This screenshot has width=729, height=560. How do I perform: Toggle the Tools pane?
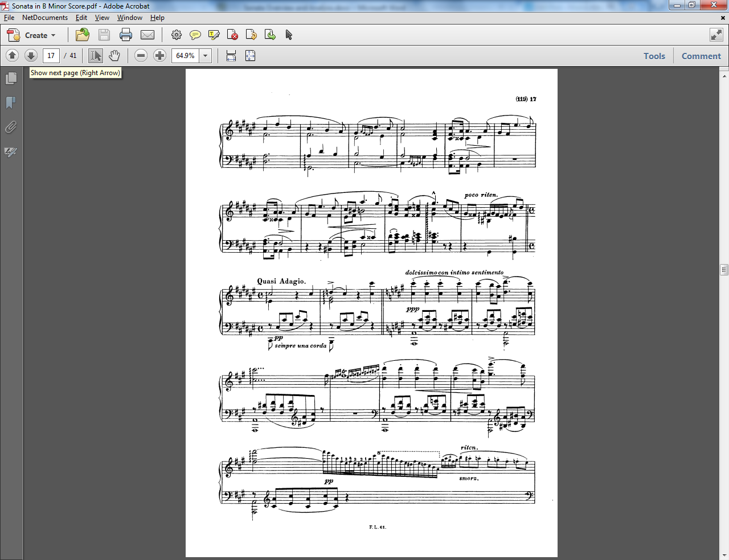[x=654, y=56]
